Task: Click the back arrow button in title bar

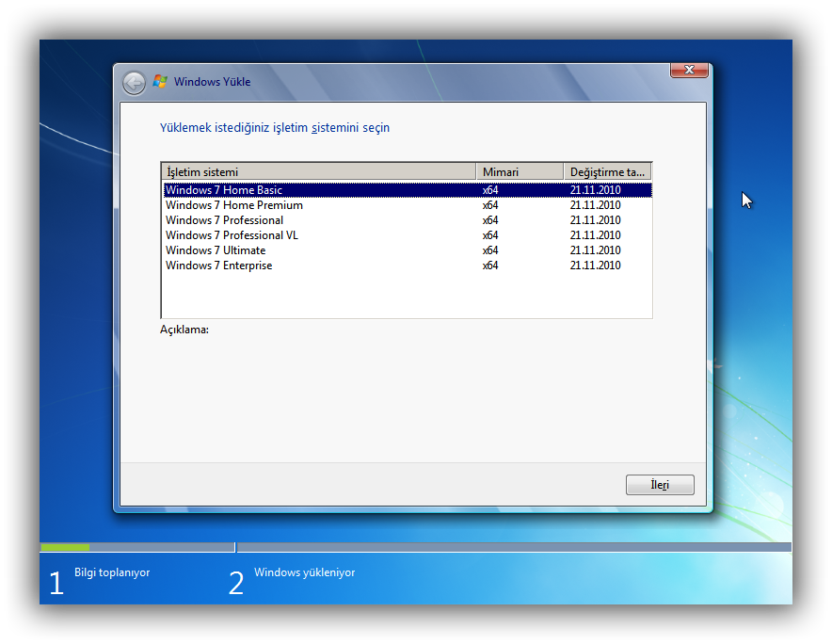Action: pyautogui.click(x=134, y=83)
